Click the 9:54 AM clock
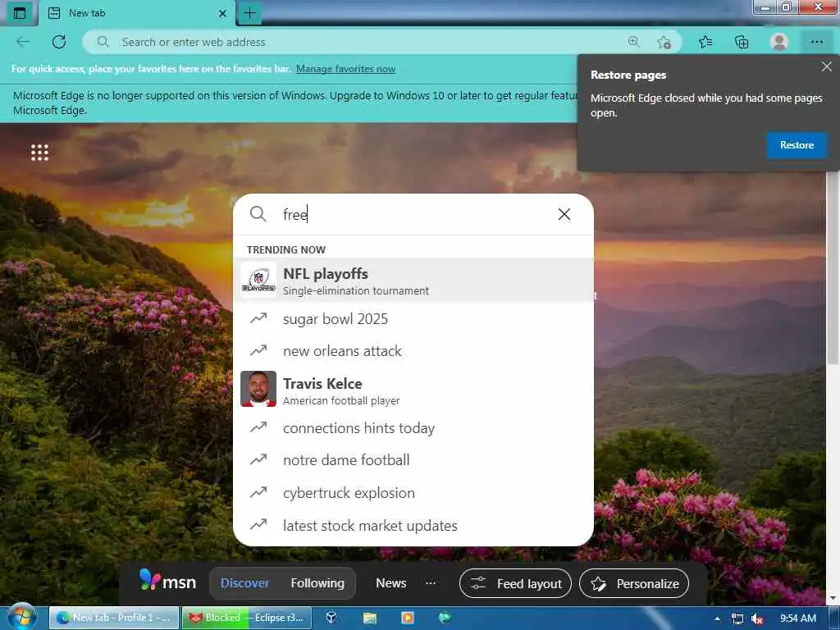This screenshot has height=630, width=840. 797,619
